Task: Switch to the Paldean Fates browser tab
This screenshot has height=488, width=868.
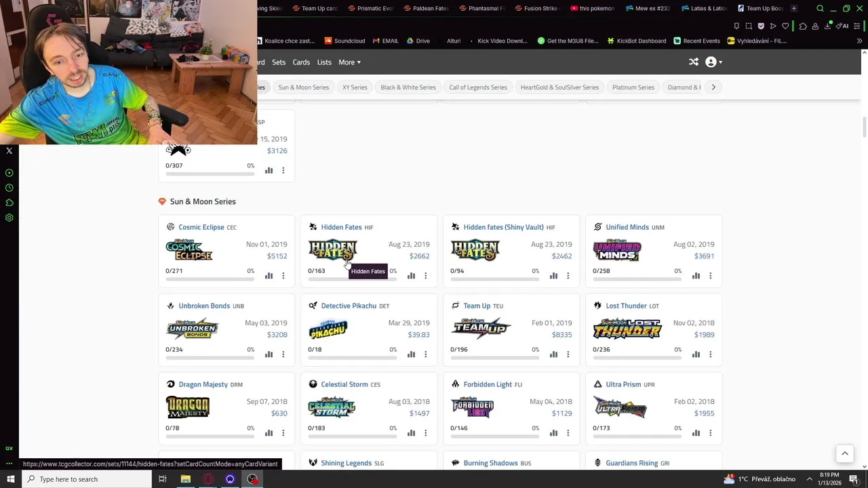Action: pos(427,8)
